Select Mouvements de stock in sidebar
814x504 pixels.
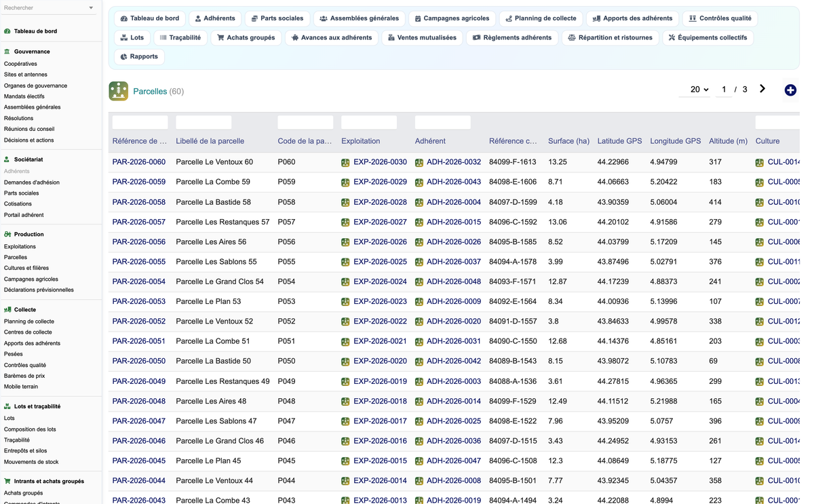pos(31,462)
